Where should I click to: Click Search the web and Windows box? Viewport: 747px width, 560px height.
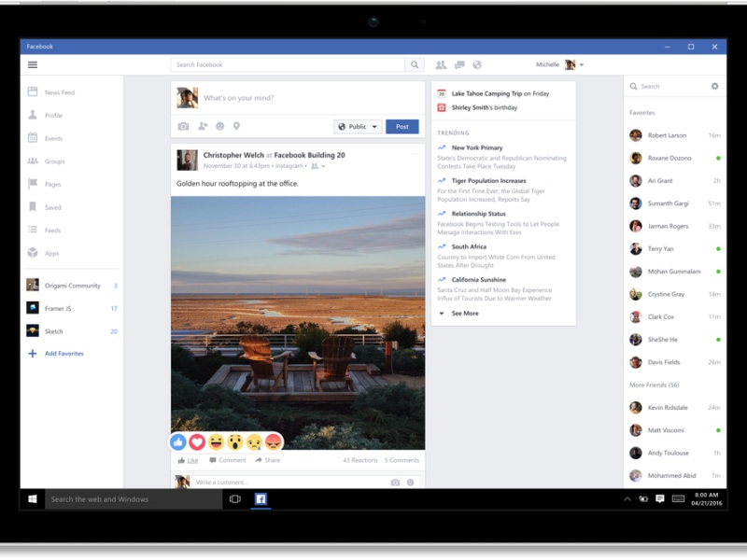[x=134, y=499]
